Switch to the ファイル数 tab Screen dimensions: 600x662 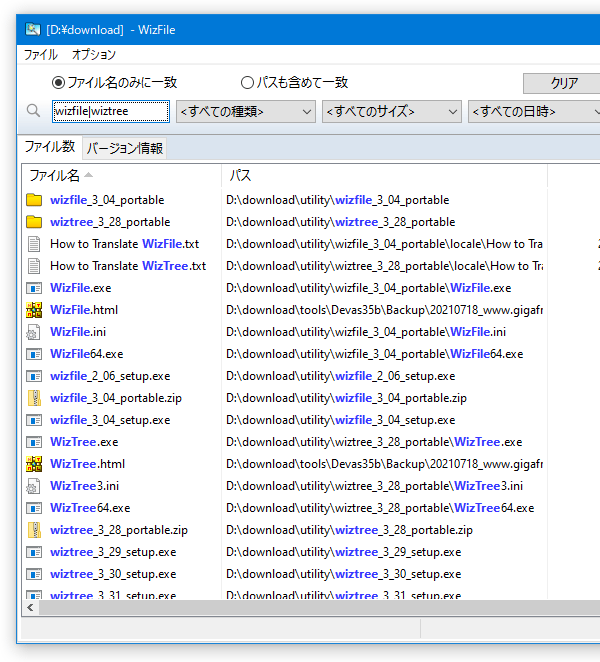(50, 147)
